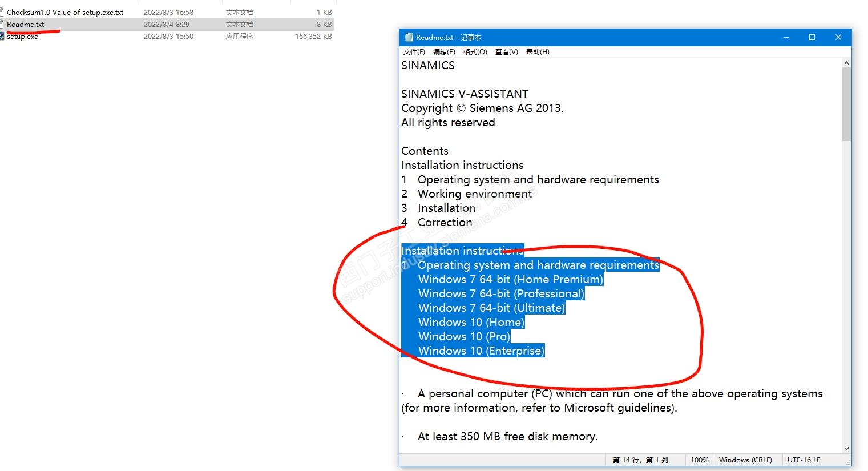Open the 格式(O) menu in Notepad
868x471 pixels.
point(475,52)
